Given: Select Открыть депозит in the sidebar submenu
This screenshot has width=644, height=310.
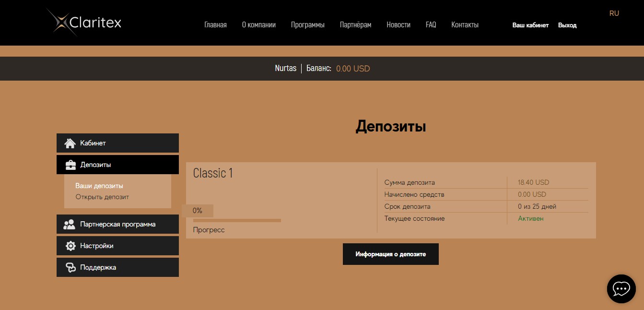Looking at the screenshot, I should point(102,197).
